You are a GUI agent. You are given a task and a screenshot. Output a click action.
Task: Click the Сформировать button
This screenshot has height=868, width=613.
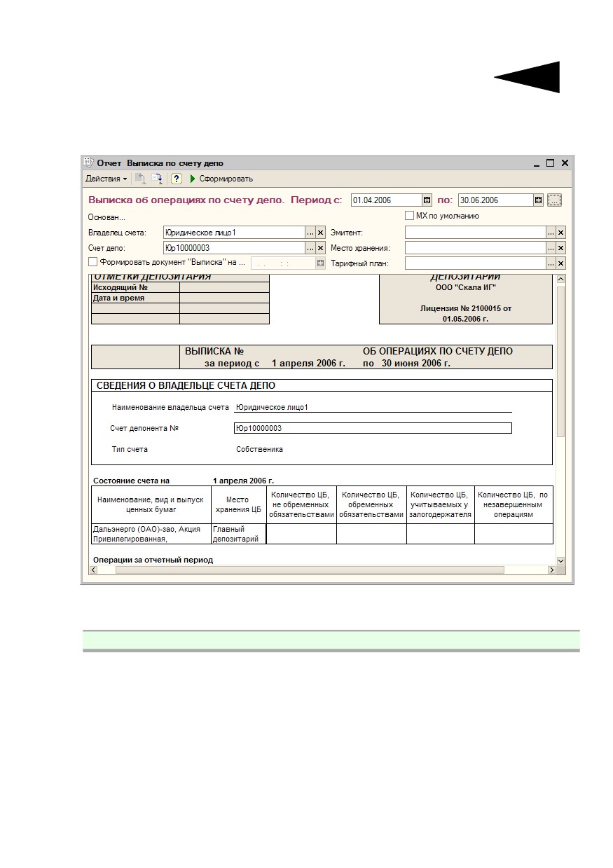[x=221, y=179]
